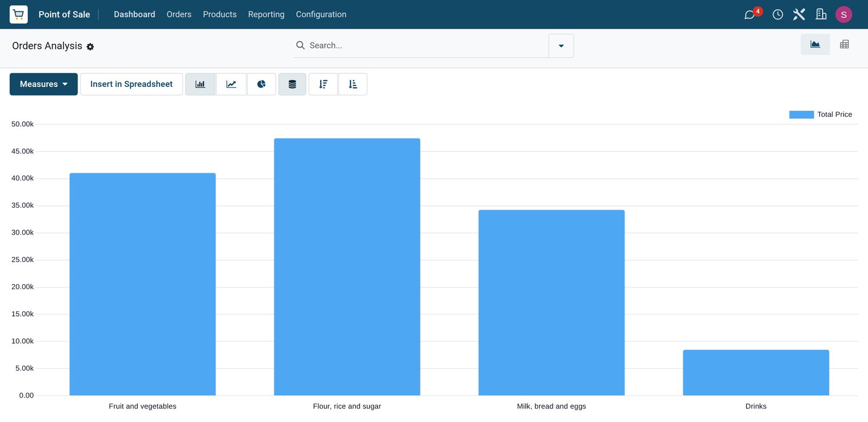This screenshot has height=422, width=868.
Task: Click the Drinks bar
Action: click(x=756, y=373)
